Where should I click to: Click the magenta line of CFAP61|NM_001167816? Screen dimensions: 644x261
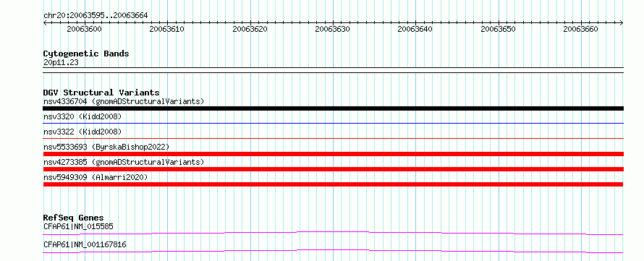click(x=333, y=250)
